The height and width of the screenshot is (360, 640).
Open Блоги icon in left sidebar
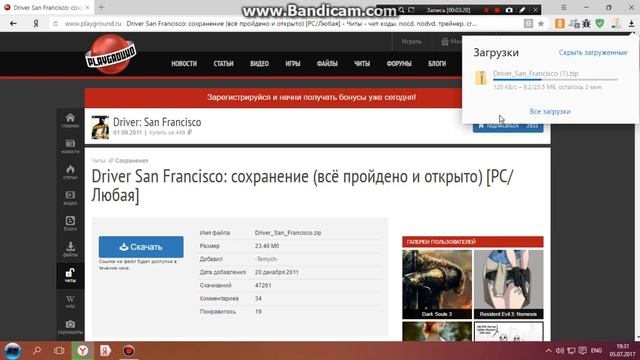point(70,223)
